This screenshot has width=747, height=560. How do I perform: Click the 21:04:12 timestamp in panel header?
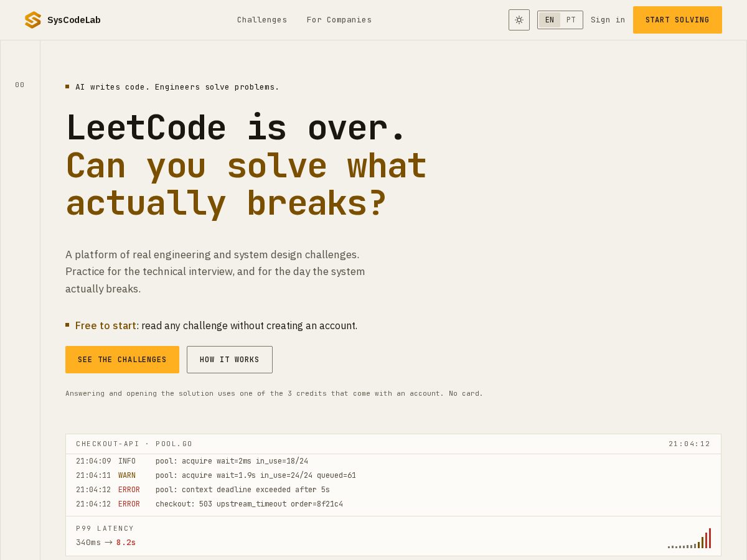tap(690, 444)
